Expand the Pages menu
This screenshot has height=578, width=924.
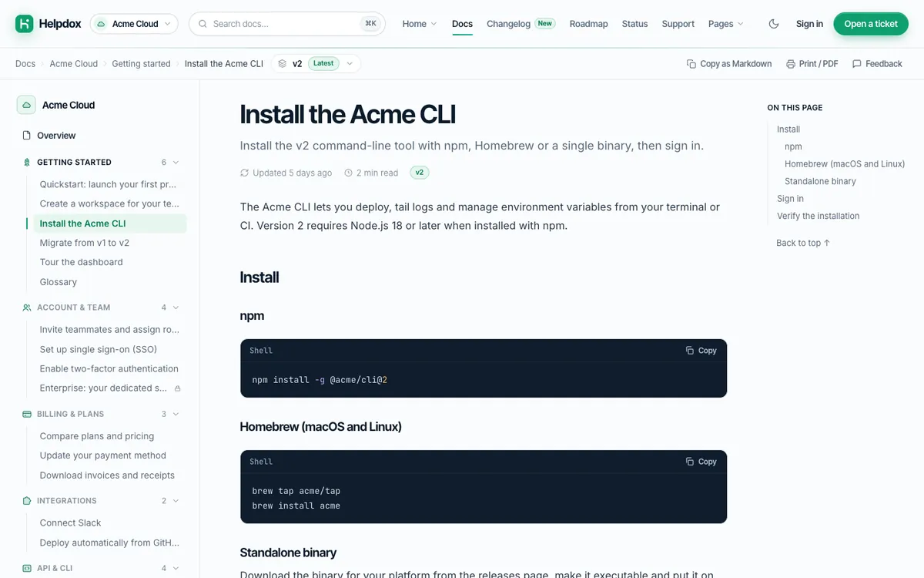point(726,24)
